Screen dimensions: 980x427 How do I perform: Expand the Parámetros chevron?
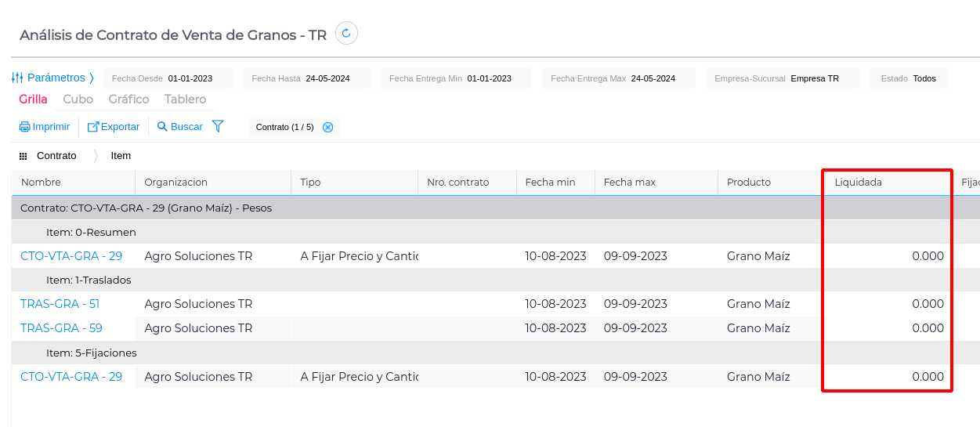[x=92, y=78]
